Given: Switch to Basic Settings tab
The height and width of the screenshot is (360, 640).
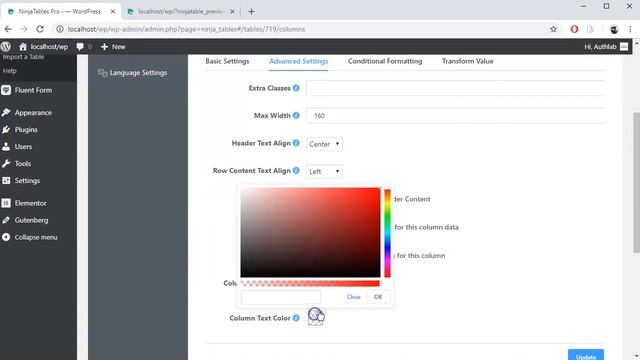Looking at the screenshot, I should (227, 61).
